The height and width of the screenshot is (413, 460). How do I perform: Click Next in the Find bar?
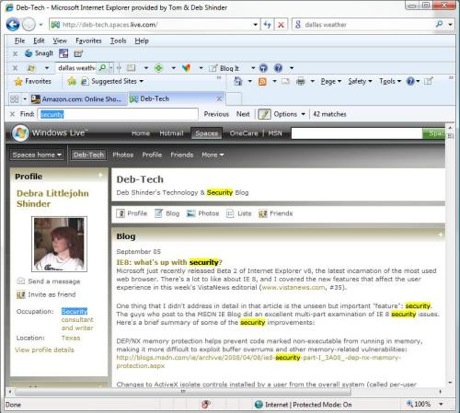(x=243, y=114)
